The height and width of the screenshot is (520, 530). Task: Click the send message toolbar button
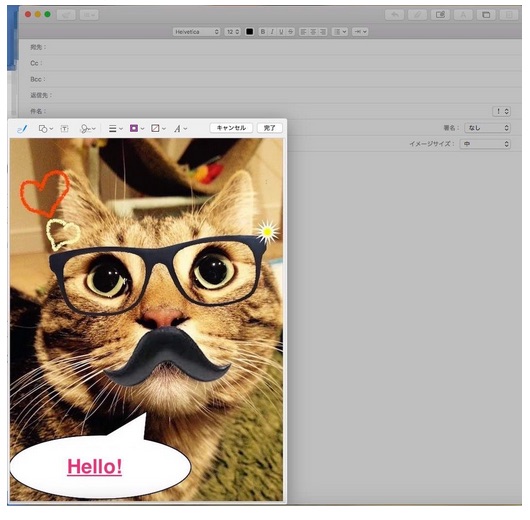coord(66,15)
